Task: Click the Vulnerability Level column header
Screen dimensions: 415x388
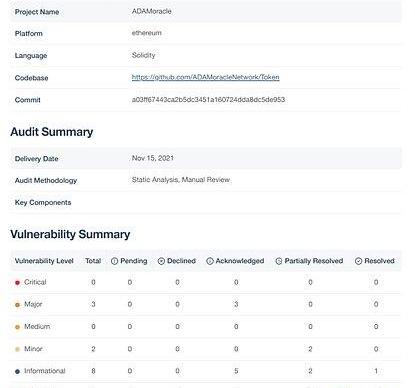Action: tap(44, 261)
